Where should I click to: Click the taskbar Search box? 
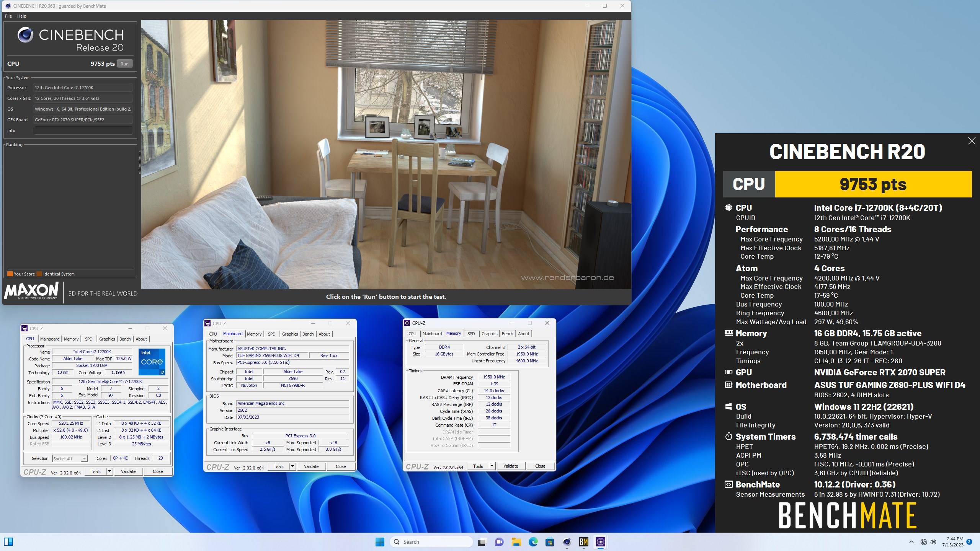coord(431,542)
